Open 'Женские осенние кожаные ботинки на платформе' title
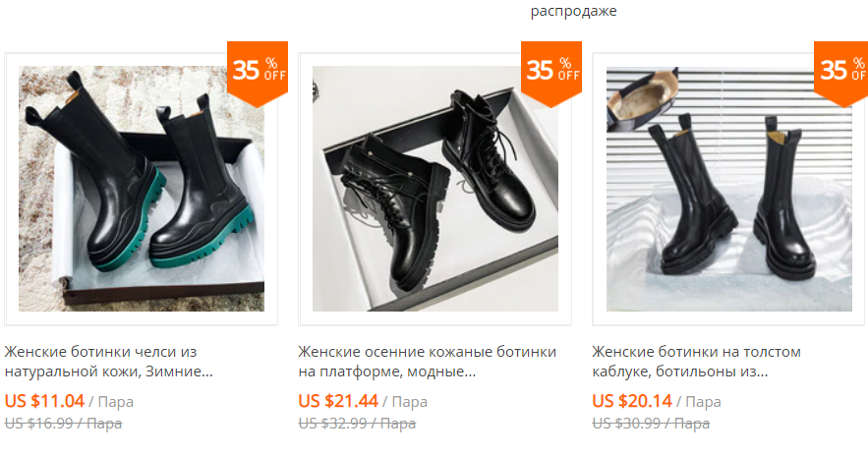The image size is (868, 457). pos(427,362)
